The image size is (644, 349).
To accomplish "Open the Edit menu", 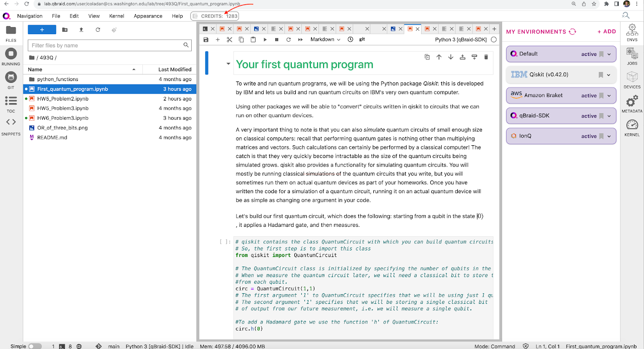I will pos(74,16).
